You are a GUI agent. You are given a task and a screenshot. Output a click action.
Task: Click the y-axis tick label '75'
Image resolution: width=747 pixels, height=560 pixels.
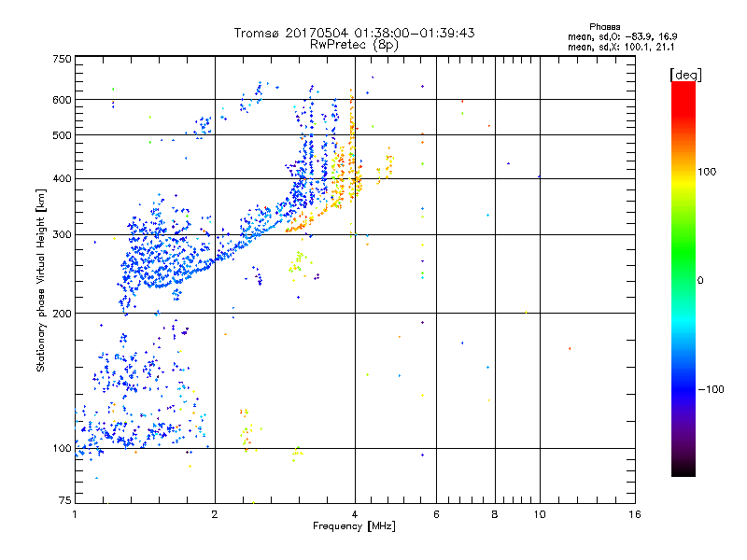(65, 500)
